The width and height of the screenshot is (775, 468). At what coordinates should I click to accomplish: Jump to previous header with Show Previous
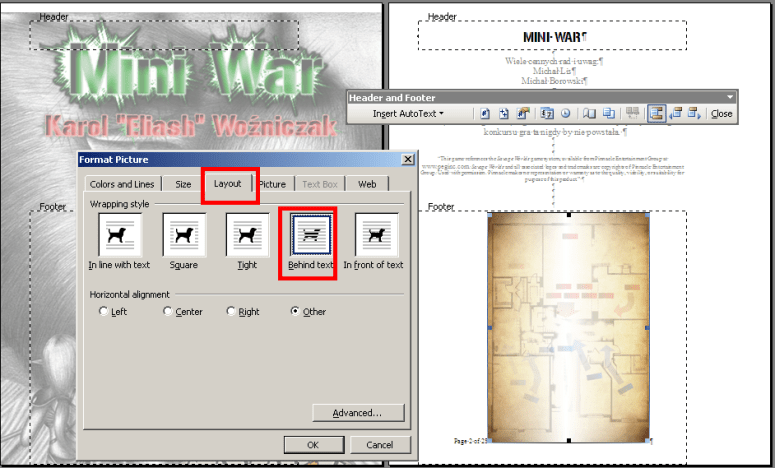pyautogui.click(x=675, y=113)
